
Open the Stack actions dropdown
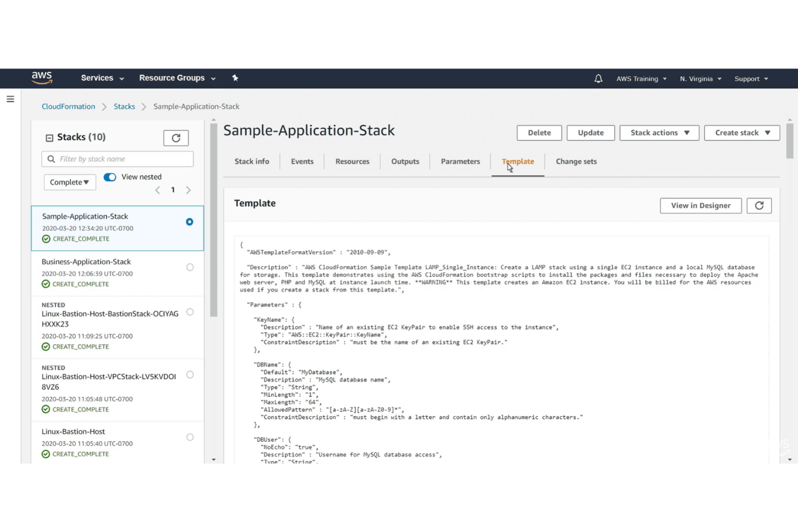(659, 133)
